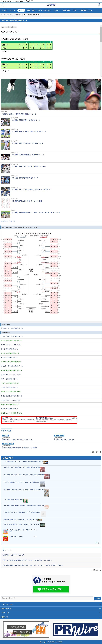Click thumbnail for 吉井序盤攻勢 article
Image resolution: width=102 pixels, height=644 pixels.
[6, 180]
